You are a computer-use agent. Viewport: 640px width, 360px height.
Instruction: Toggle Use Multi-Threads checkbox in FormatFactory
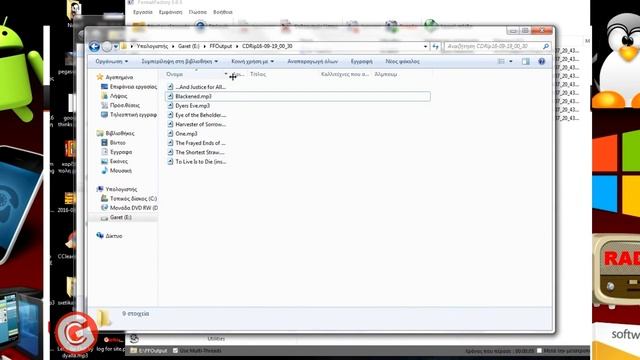click(x=176, y=351)
